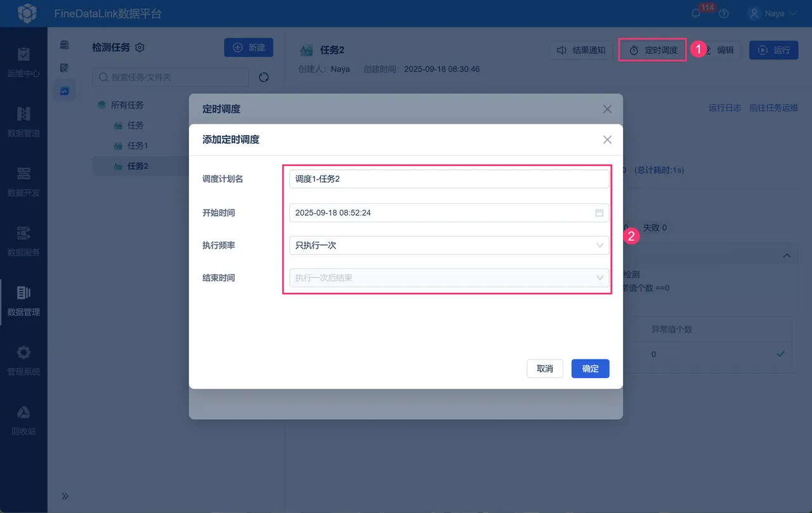This screenshot has height=513, width=812.
Task: Focus the 搜索任务/文件夹 search field
Action: pyautogui.click(x=171, y=77)
